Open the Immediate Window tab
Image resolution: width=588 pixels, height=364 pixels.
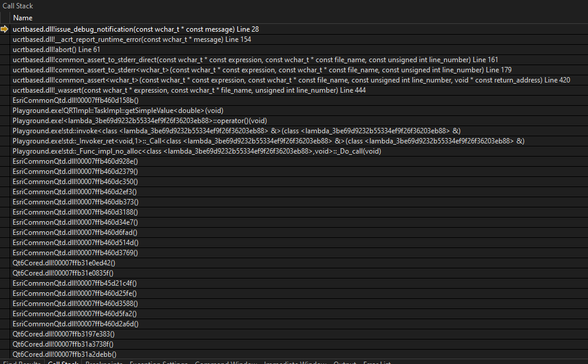pyautogui.click(x=295, y=362)
